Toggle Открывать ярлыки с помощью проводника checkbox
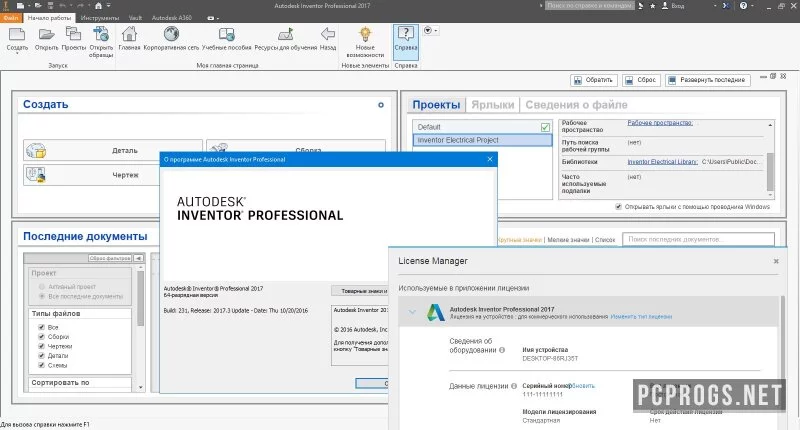Screen dimensions: 800x430 click(618, 207)
